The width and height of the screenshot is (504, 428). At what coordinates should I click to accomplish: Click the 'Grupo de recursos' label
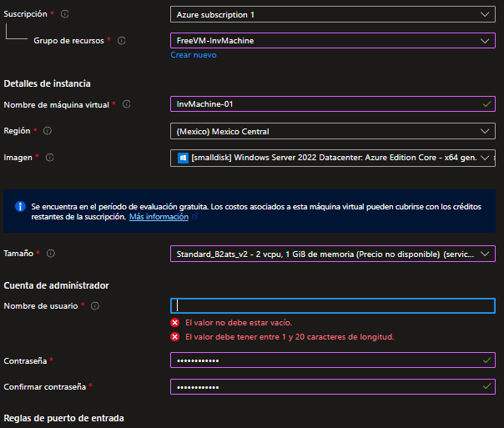(x=68, y=41)
